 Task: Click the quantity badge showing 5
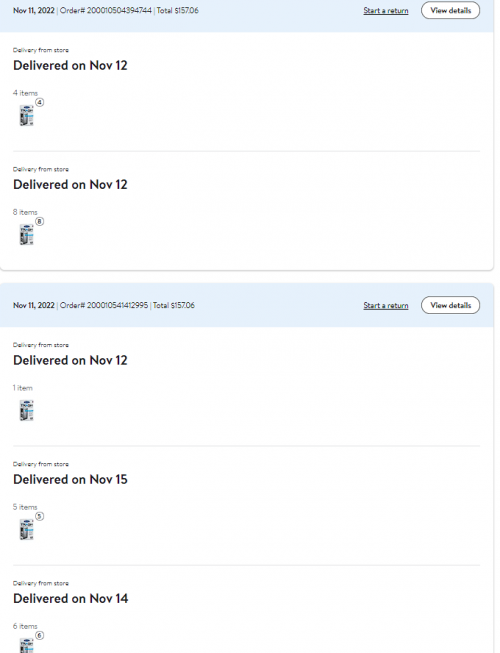point(40,516)
